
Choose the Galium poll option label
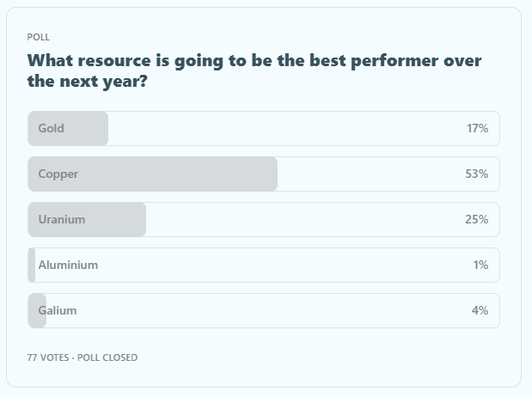pyautogui.click(x=58, y=311)
